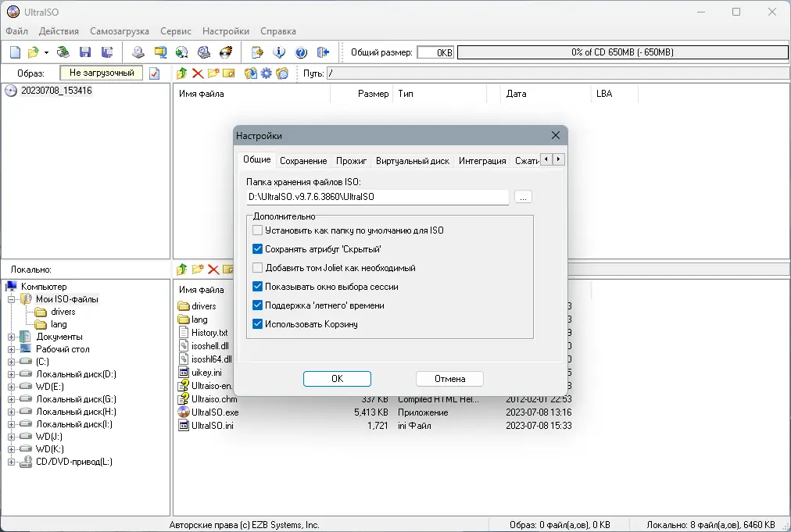
Task: Click the '...' browse folder button
Action: coord(523,197)
